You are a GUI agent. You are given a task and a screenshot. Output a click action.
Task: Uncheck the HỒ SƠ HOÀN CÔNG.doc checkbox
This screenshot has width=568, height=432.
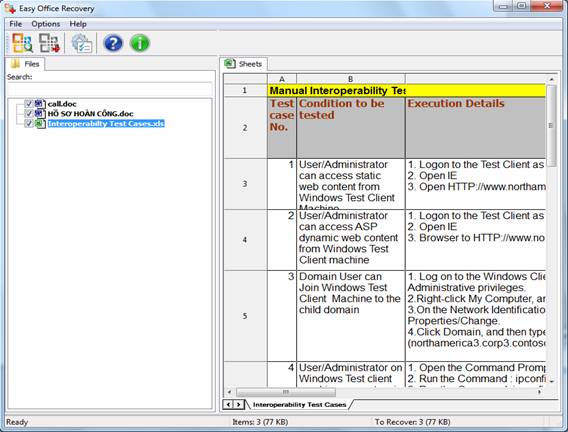[29, 114]
